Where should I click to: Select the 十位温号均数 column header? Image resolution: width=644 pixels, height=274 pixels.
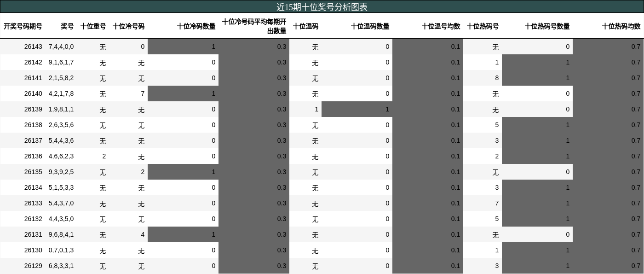441,26
